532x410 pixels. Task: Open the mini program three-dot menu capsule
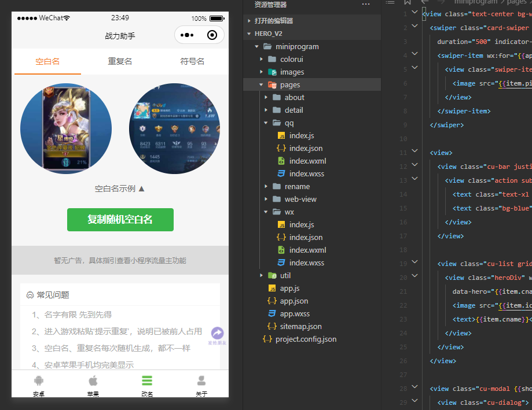point(187,35)
